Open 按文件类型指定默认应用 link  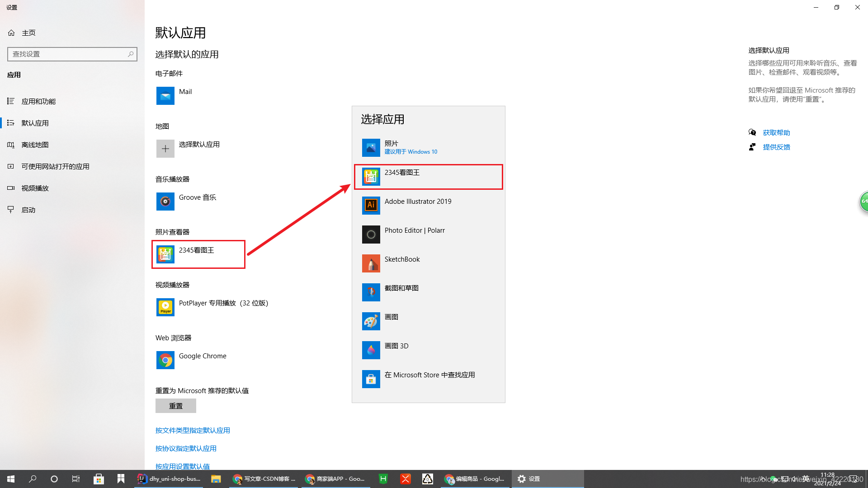(193, 430)
